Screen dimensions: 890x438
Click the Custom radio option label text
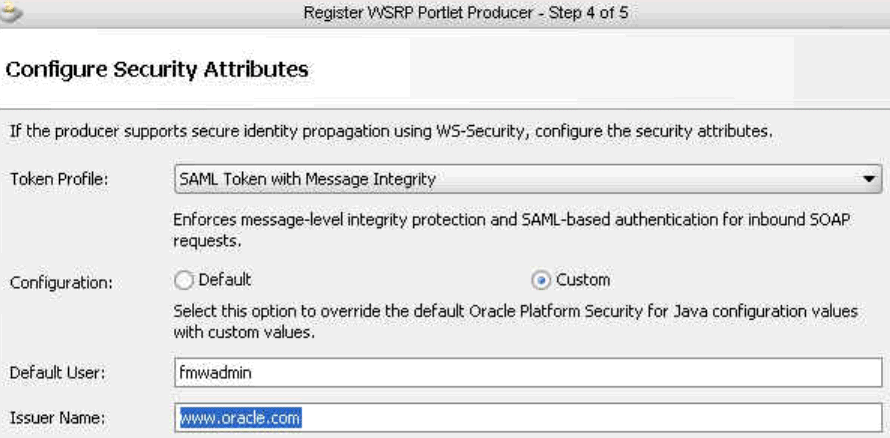583,280
